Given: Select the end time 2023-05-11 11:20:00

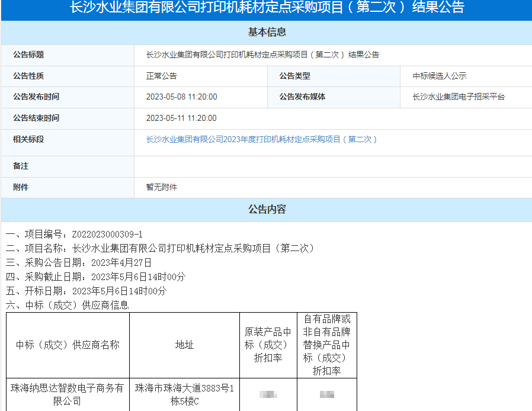Looking at the screenshot, I should coord(181,118).
